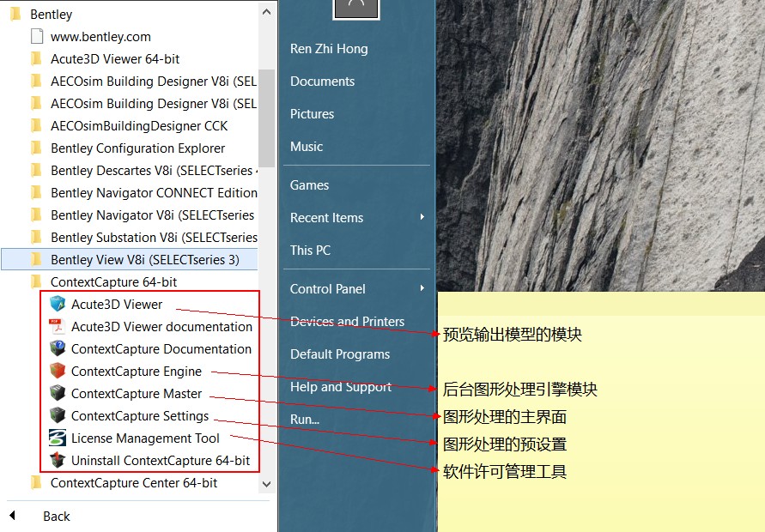The height and width of the screenshot is (532, 765).
Task: Open ContextCapture Settings cube icon
Action: point(58,415)
